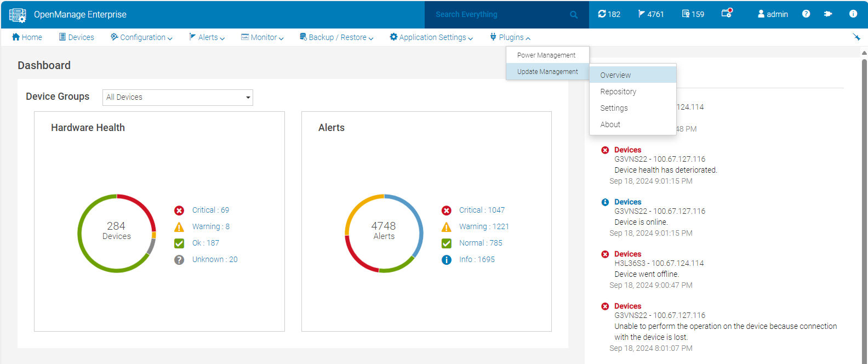Click the plug icon beside help
The height and width of the screenshot is (364, 868).
[x=828, y=14]
